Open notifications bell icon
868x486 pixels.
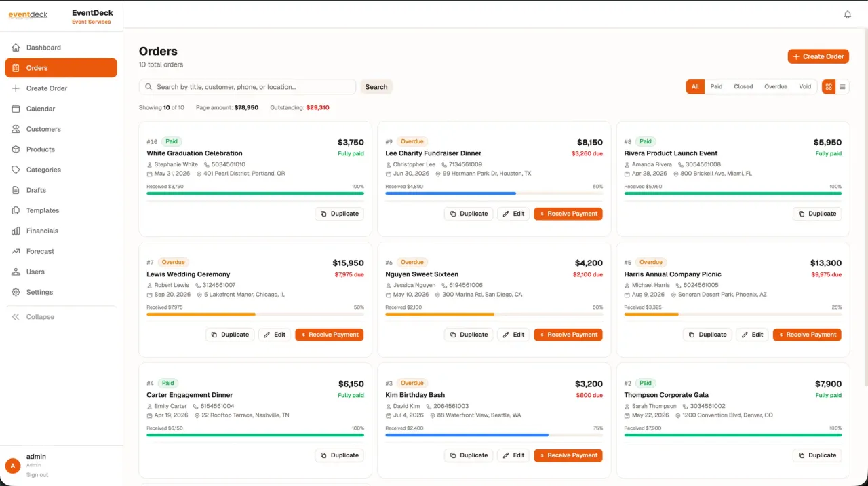point(847,14)
